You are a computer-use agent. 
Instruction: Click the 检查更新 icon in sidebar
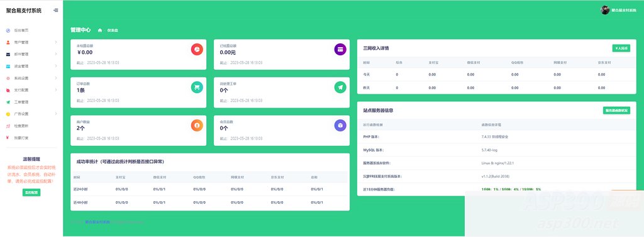coord(8,126)
